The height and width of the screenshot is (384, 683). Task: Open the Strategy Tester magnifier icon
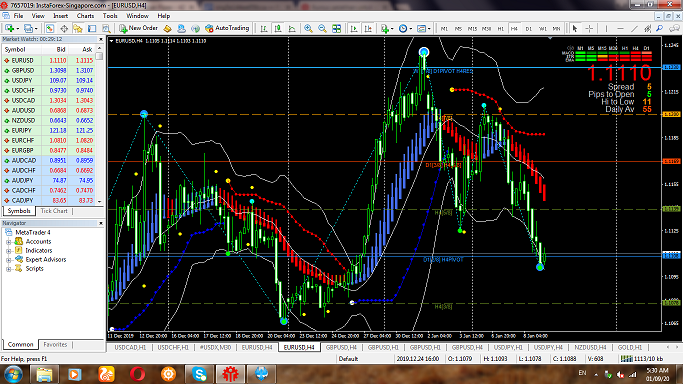pos(106,28)
